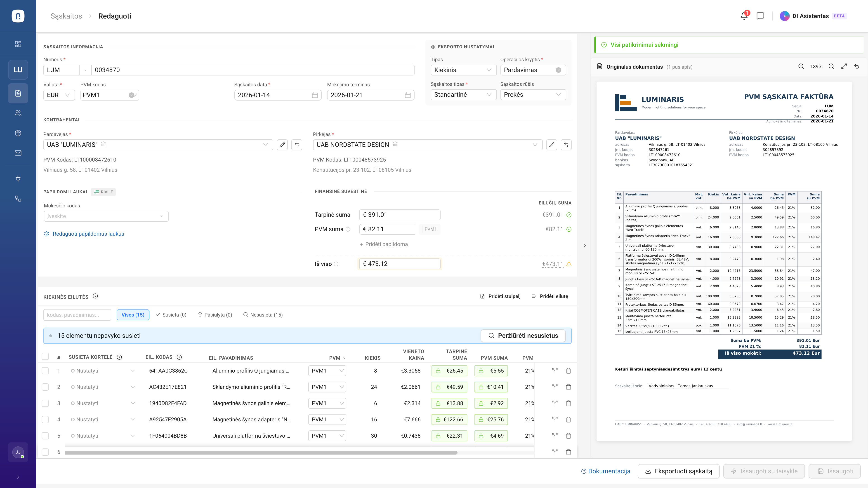Screen dimensions: 868x488
Task: Open the integrations plug icon in sidebar
Action: [18, 178]
